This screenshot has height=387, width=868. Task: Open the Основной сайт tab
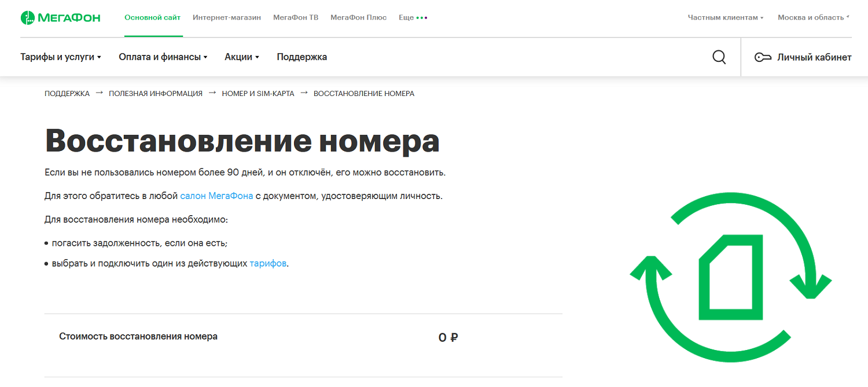coord(153,17)
